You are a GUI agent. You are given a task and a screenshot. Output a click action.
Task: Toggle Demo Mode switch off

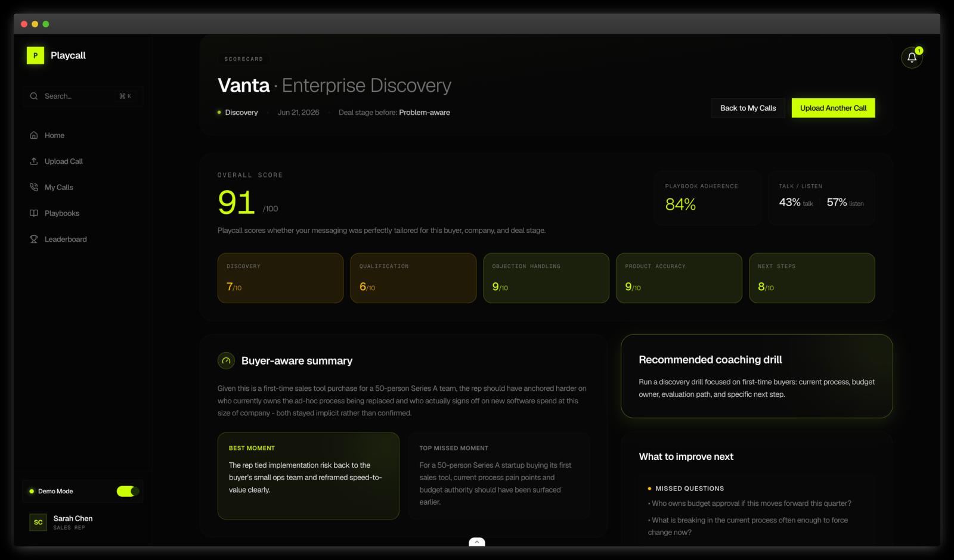tap(128, 491)
